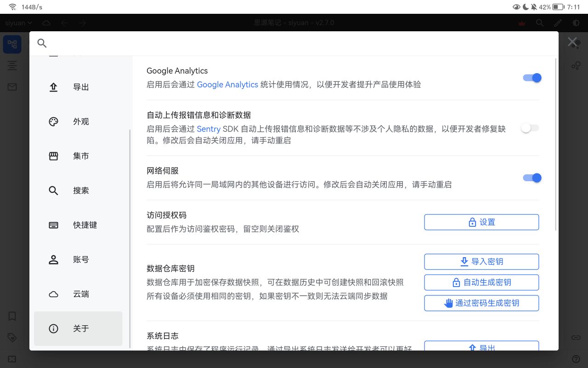Open the siyuan workspace dropdown in background
588x368 pixels.
click(19, 23)
